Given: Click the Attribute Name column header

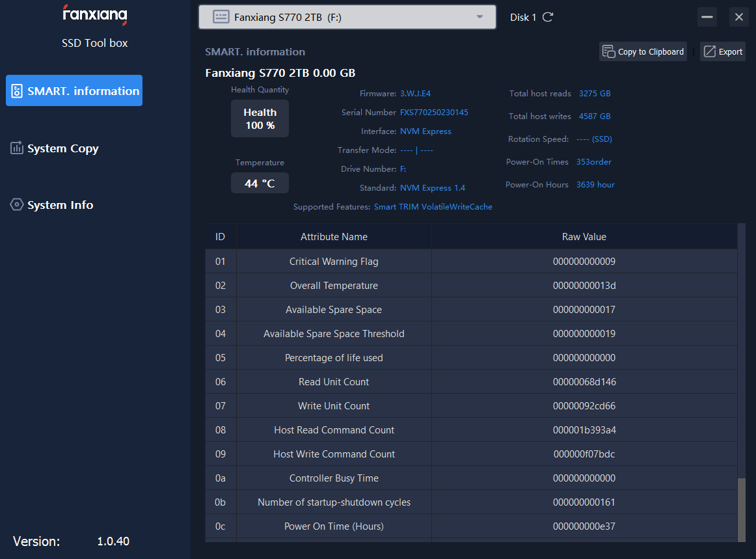Looking at the screenshot, I should pyautogui.click(x=334, y=237).
